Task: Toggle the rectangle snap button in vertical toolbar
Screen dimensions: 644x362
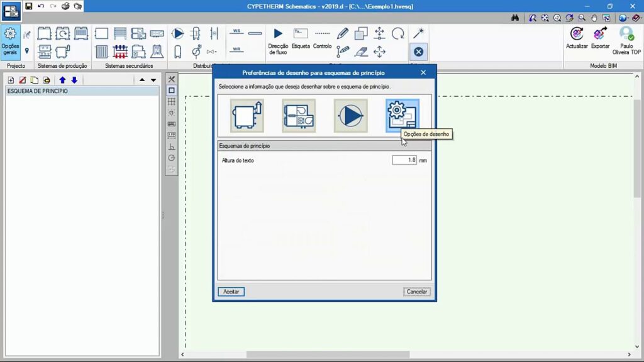Action: click(172, 90)
